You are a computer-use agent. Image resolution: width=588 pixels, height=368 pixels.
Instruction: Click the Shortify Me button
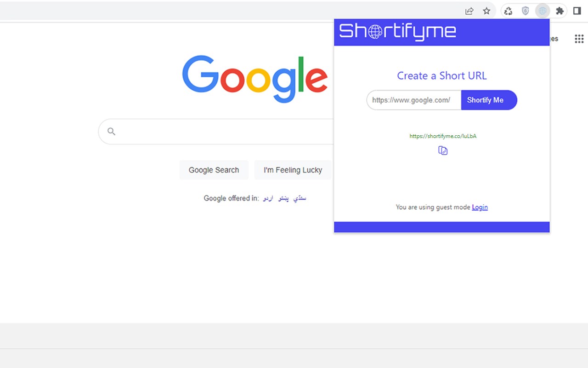[x=489, y=100]
